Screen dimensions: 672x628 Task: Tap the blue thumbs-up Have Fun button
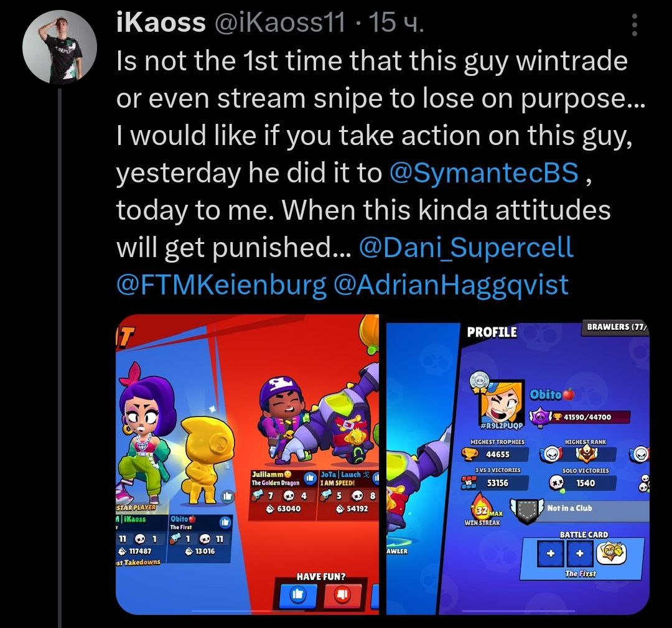[298, 594]
